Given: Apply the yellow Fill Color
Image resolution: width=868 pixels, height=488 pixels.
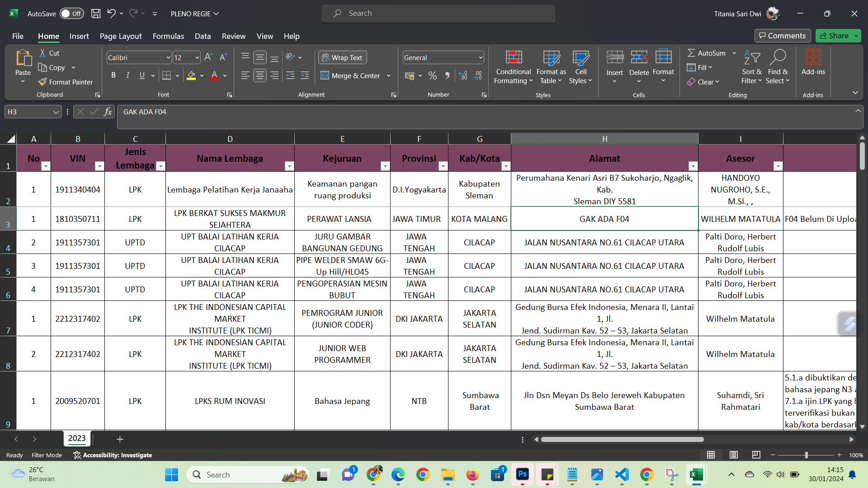Looking at the screenshot, I should 191,75.
